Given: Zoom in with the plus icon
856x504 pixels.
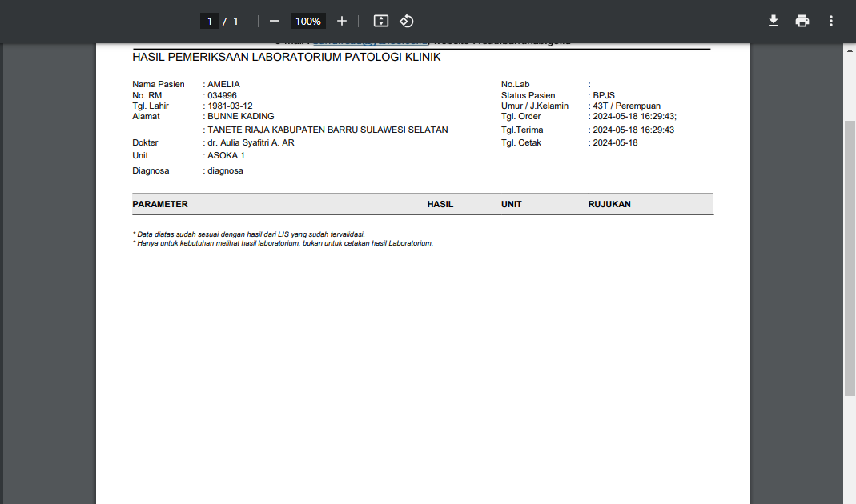Looking at the screenshot, I should tap(342, 21).
